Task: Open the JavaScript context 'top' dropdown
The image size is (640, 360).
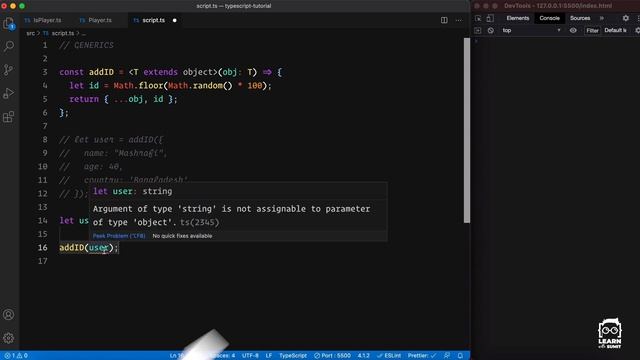Action: 532,31
